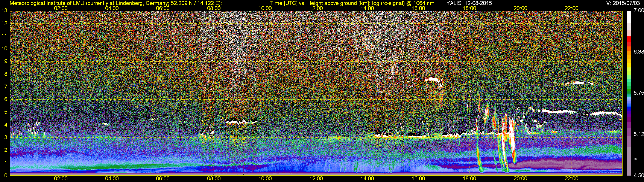Click the height axis label '9.'

click(x=6, y=61)
